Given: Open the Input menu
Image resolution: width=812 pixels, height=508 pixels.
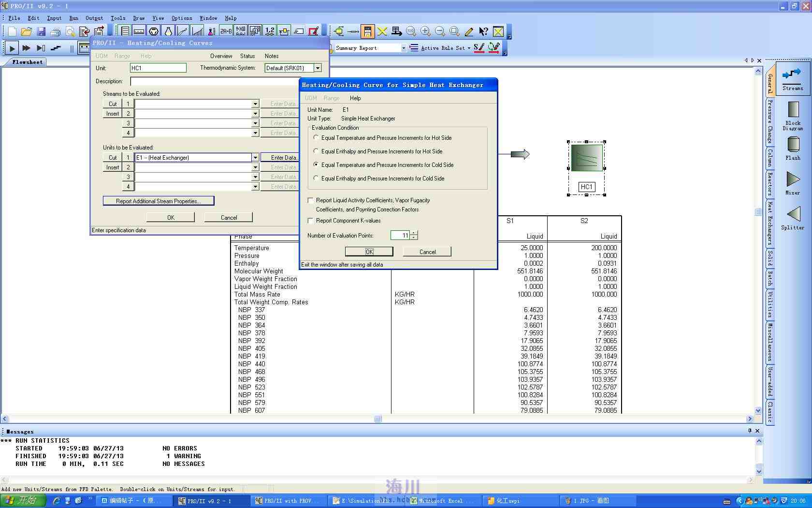Looking at the screenshot, I should coord(54,18).
